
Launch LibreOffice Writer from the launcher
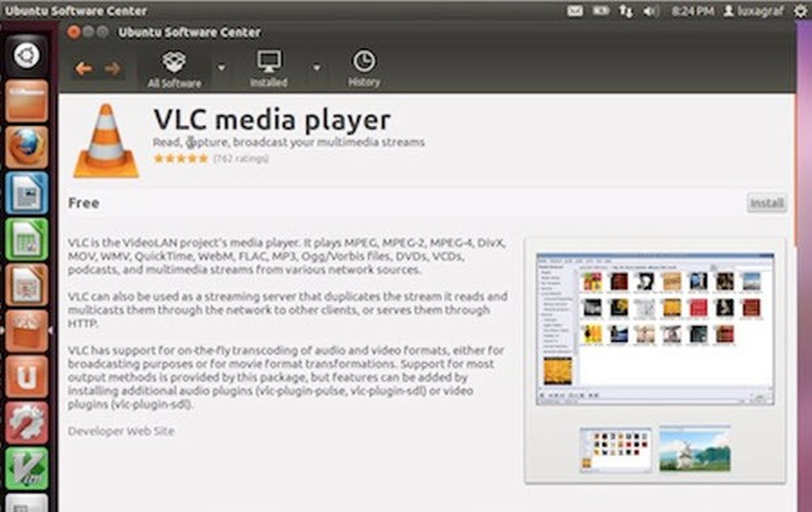pos(27,193)
